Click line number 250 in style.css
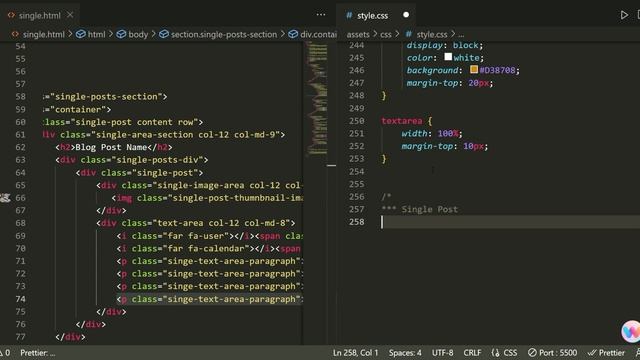This screenshot has width=640, height=360. click(x=356, y=121)
